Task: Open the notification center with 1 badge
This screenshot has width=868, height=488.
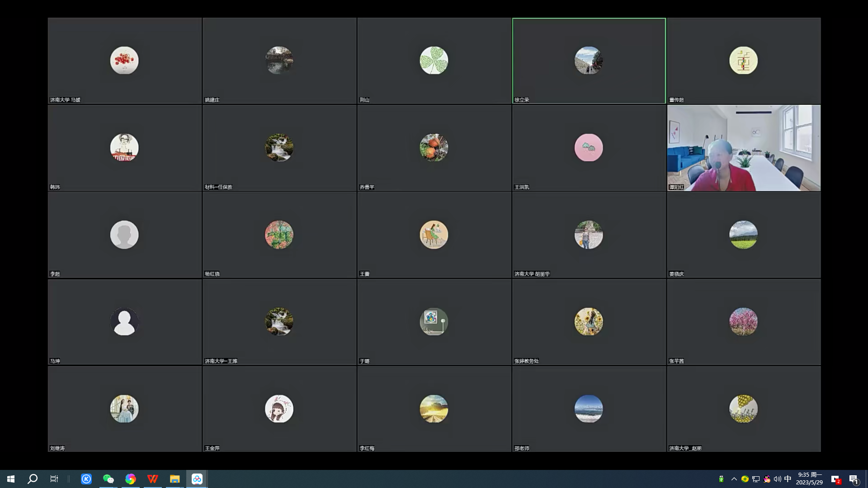Action: pos(854,479)
